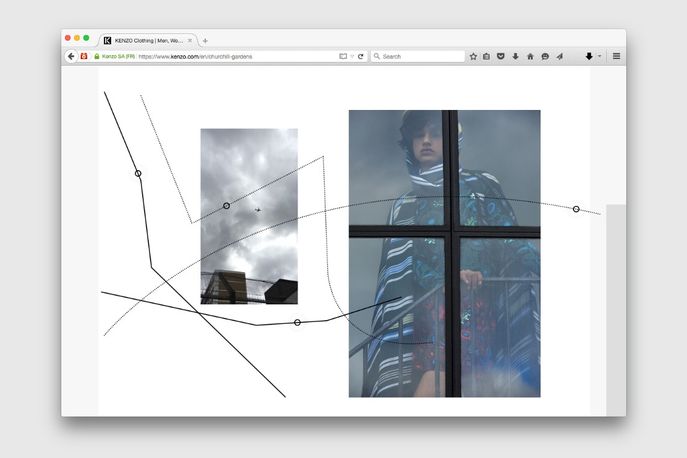Reload the current page
Viewport: 687px width, 458px height.
point(361,57)
